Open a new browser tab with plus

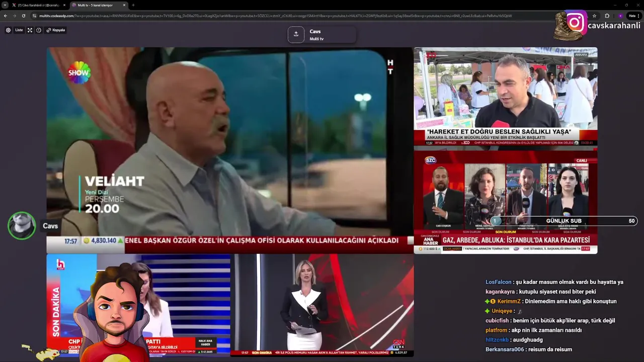click(x=133, y=5)
